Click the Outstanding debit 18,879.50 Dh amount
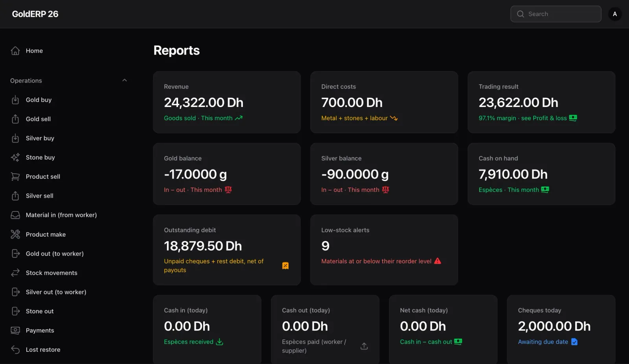 coord(203,246)
